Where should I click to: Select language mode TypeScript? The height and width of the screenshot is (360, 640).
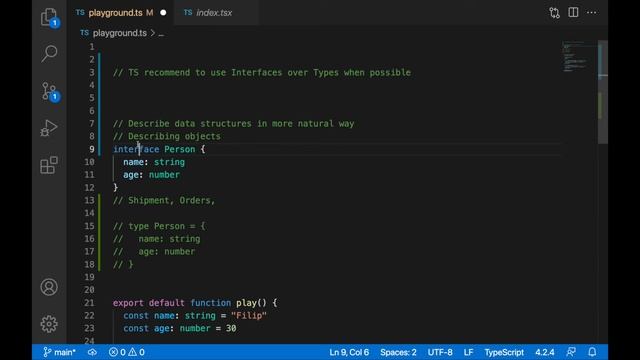click(504, 352)
